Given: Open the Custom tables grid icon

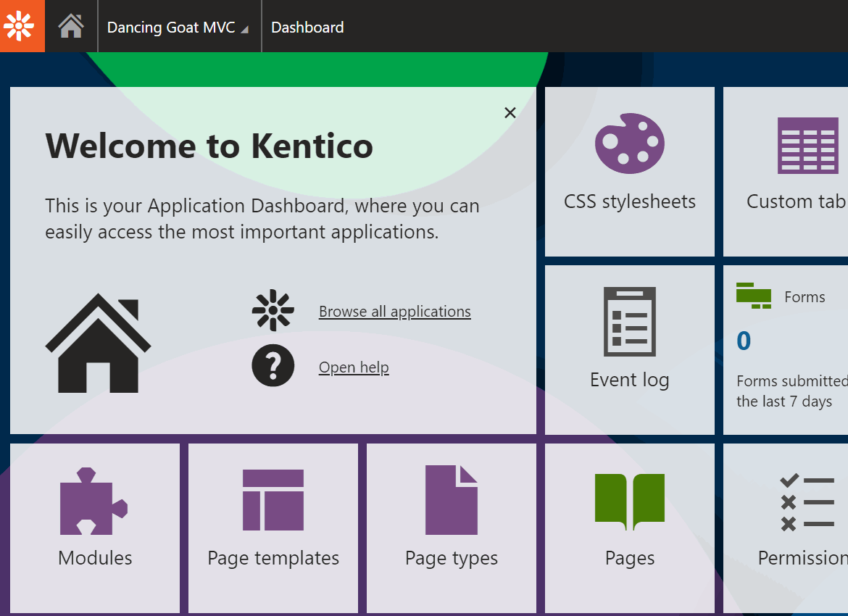Looking at the screenshot, I should click(808, 146).
